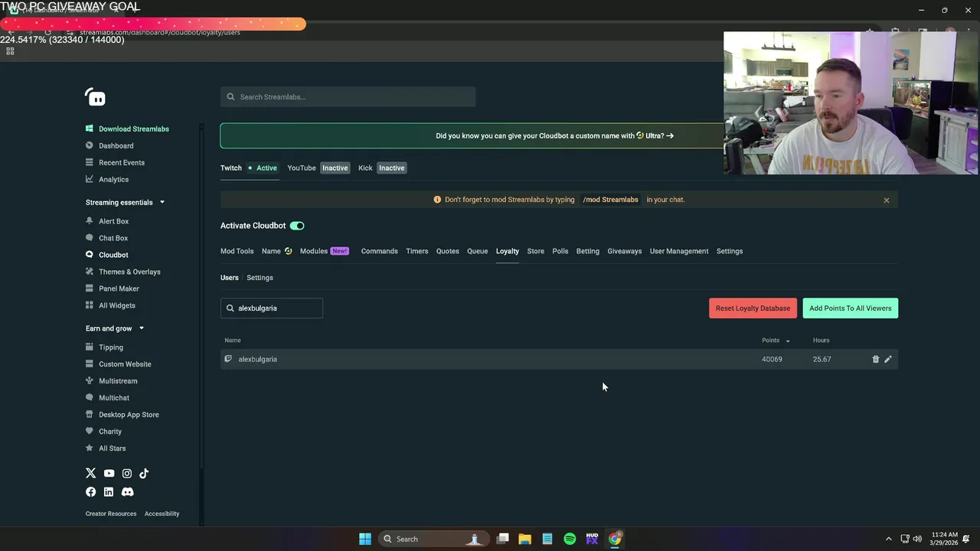Open Spotify from taskbar
Screen dimensions: 980x551
pyautogui.click(x=570, y=539)
